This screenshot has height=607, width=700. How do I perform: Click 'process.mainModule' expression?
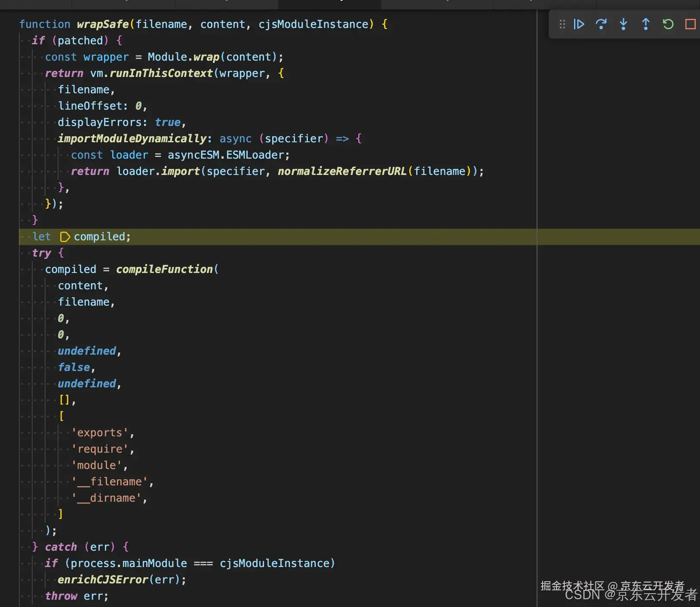(x=129, y=564)
